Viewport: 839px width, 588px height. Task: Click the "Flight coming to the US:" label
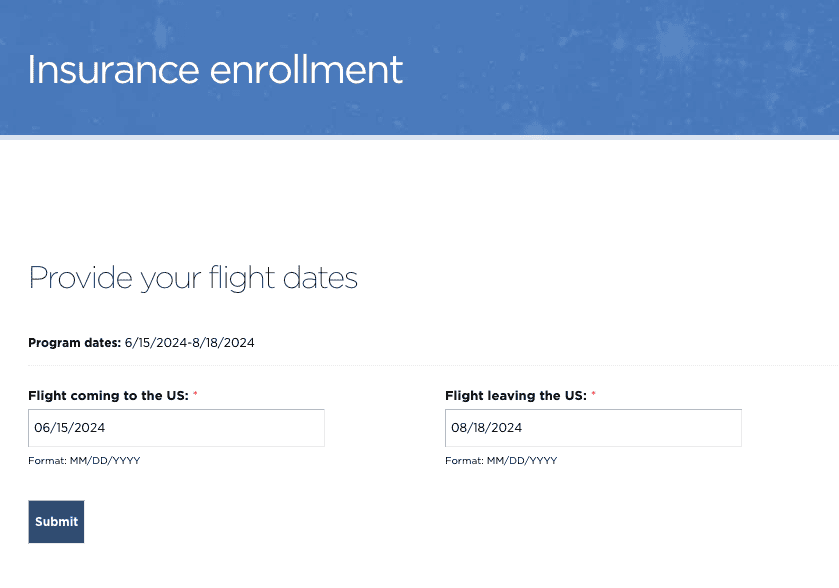point(108,396)
